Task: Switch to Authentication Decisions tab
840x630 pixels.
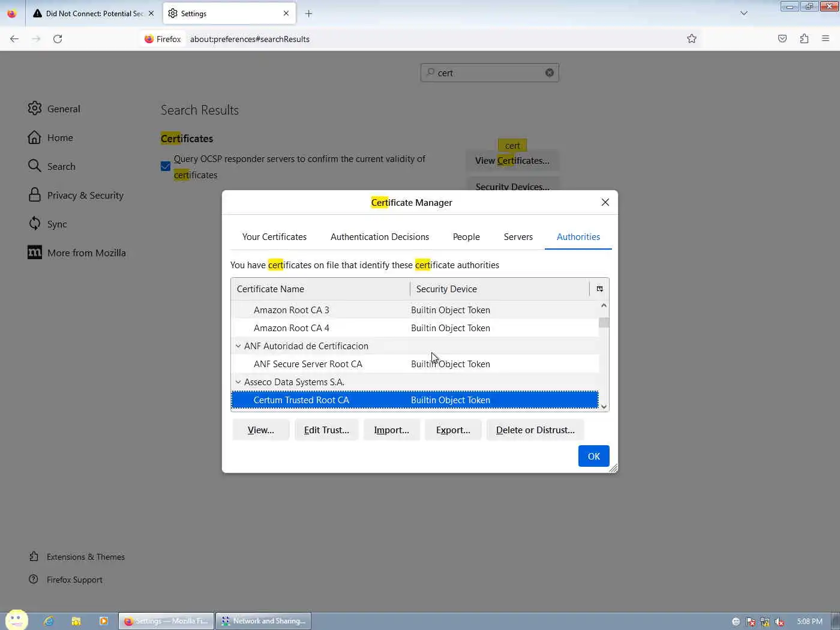Action: pyautogui.click(x=380, y=237)
